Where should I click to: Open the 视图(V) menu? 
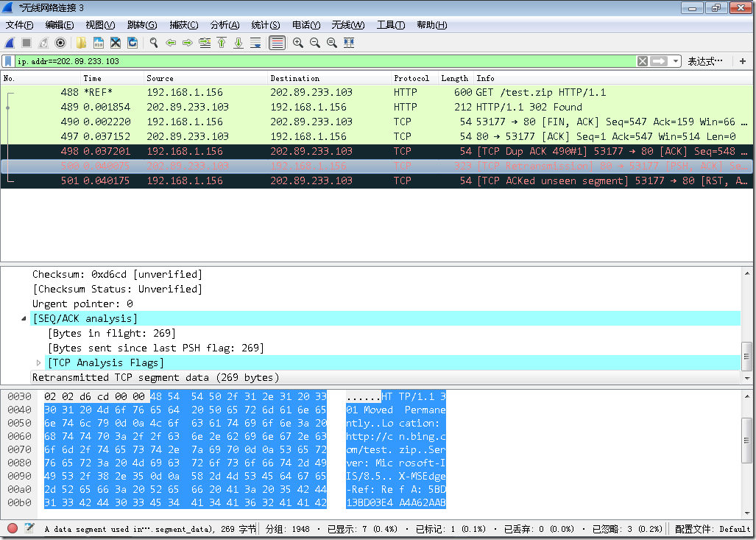tap(100, 25)
